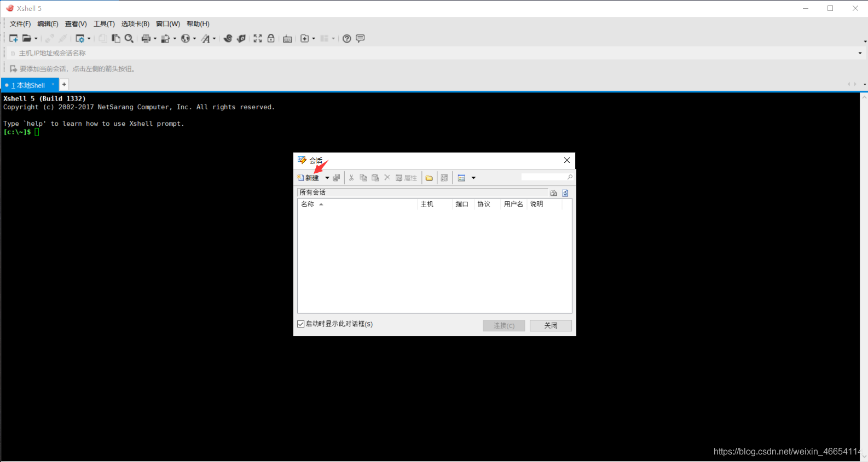Click the keyboard key mapping icon

[x=287, y=39]
